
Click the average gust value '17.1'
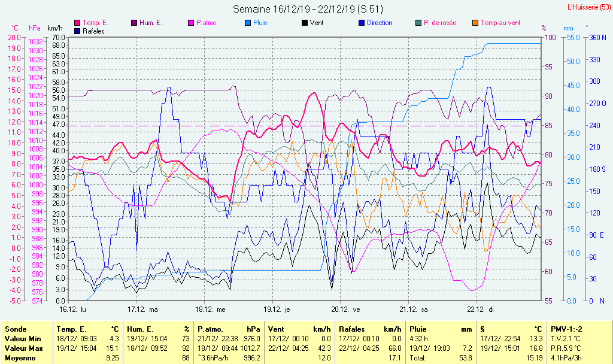[x=395, y=358]
